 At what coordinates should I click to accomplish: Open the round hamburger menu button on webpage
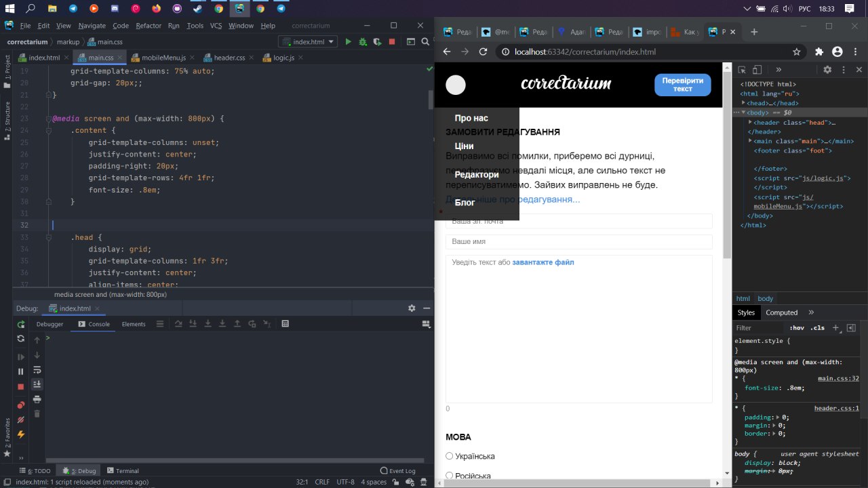tap(456, 85)
